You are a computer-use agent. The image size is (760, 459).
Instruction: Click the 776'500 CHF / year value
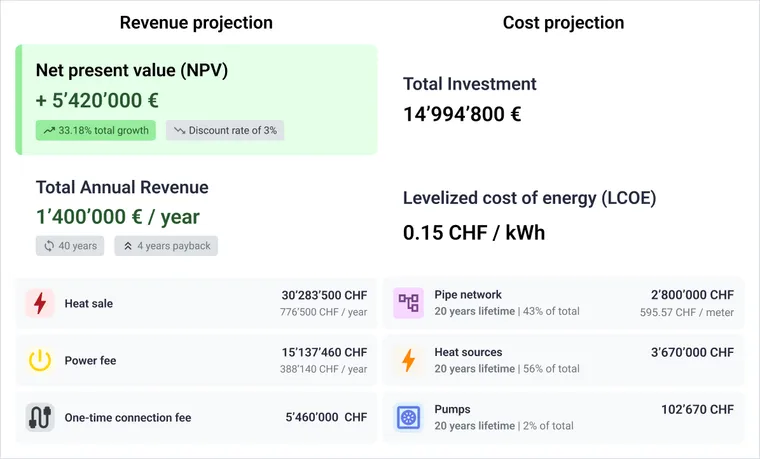323,312
